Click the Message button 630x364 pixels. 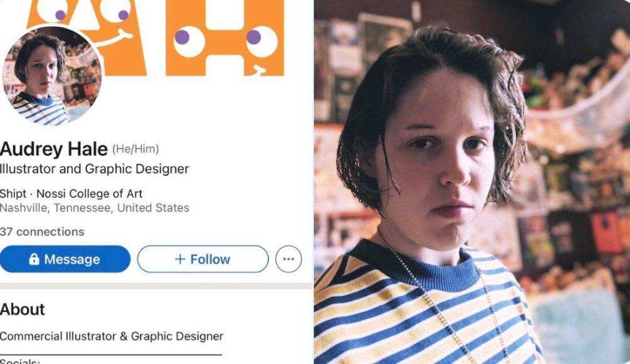click(x=65, y=259)
